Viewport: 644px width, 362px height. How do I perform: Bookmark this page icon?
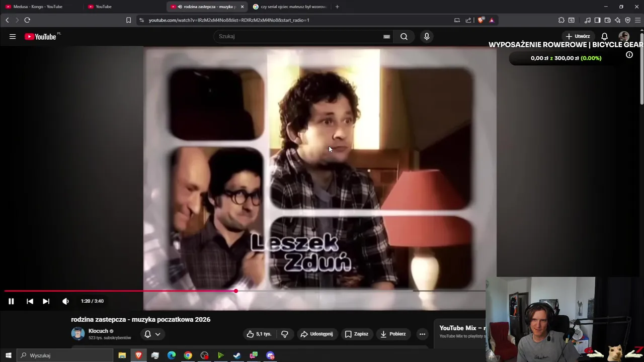pos(128,20)
